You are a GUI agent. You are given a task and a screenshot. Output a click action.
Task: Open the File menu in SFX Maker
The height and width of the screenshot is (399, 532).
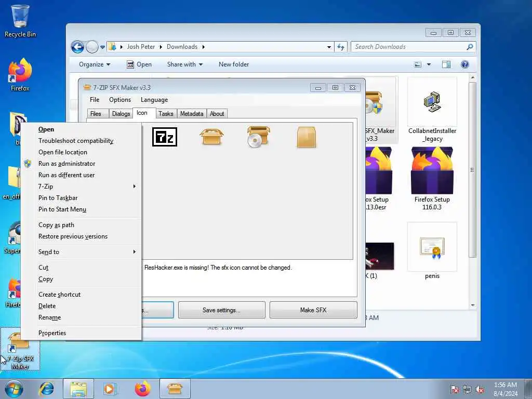[95, 100]
